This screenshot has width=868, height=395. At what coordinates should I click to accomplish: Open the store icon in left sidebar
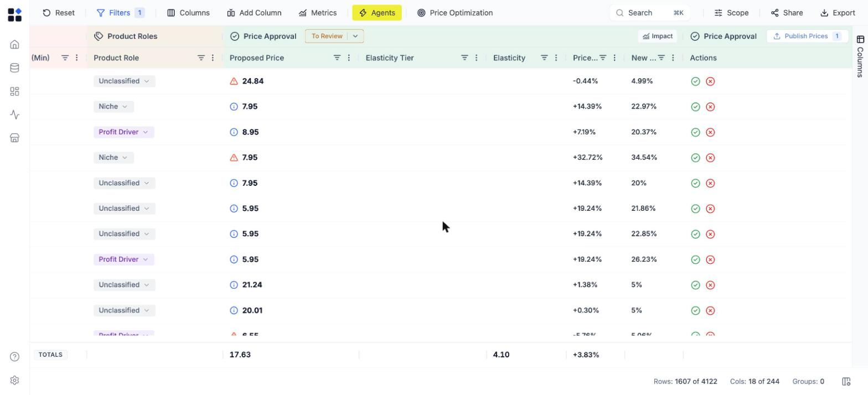15,138
